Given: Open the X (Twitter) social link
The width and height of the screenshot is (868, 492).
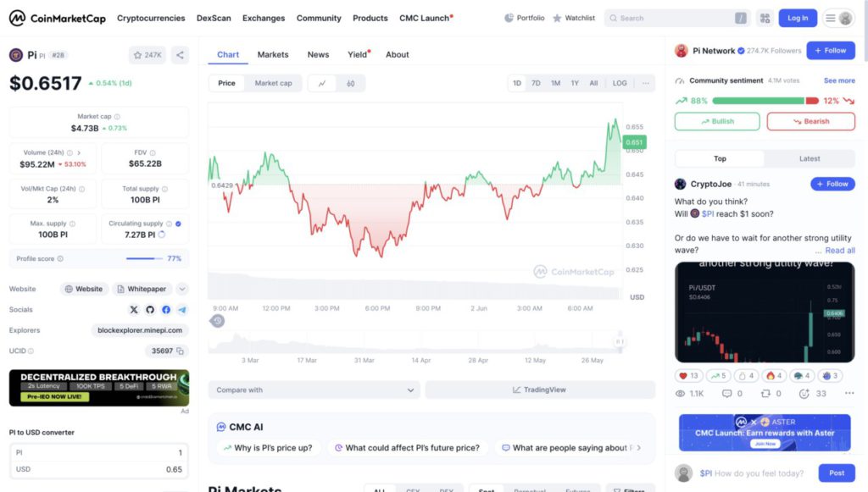Looking at the screenshot, I should [x=134, y=310].
